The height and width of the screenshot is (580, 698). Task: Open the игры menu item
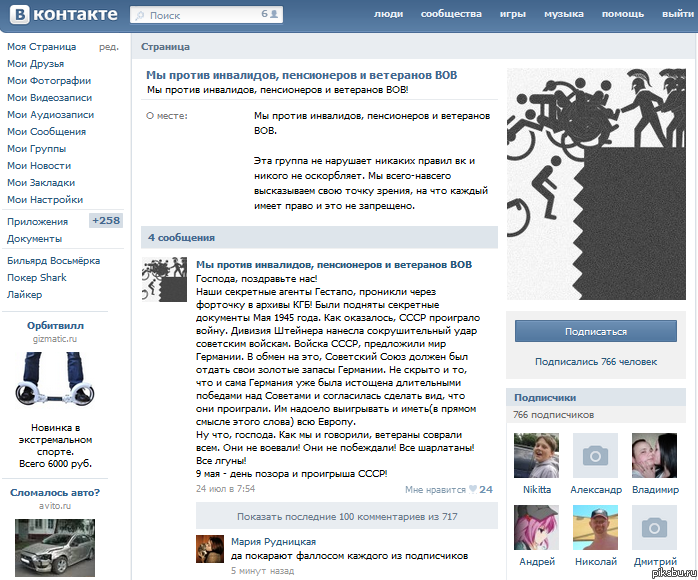tap(512, 14)
